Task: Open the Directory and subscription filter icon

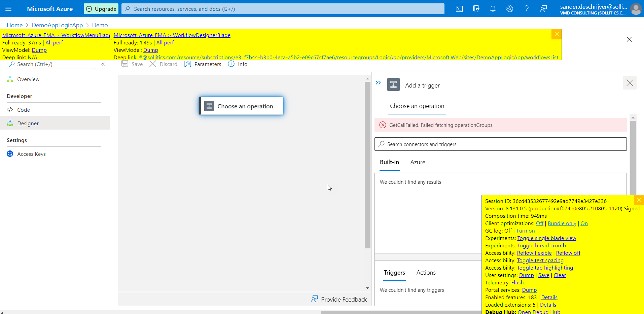Action: [x=476, y=9]
